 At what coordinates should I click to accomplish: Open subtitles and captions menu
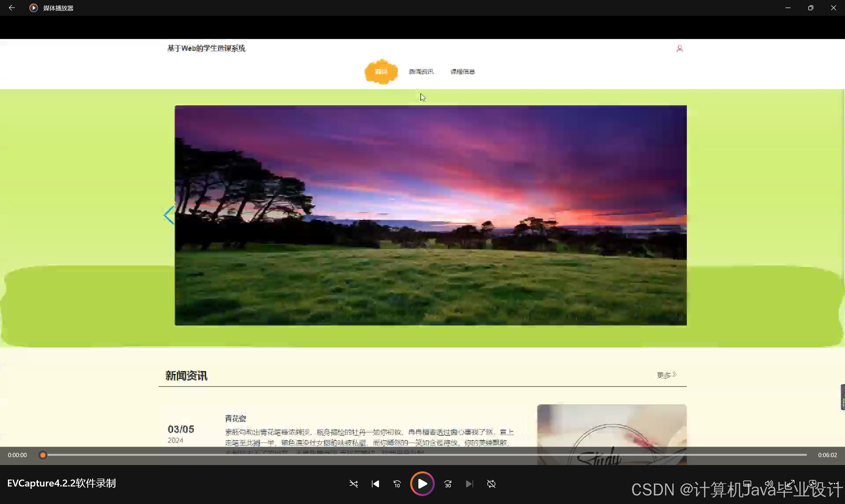tap(747, 484)
